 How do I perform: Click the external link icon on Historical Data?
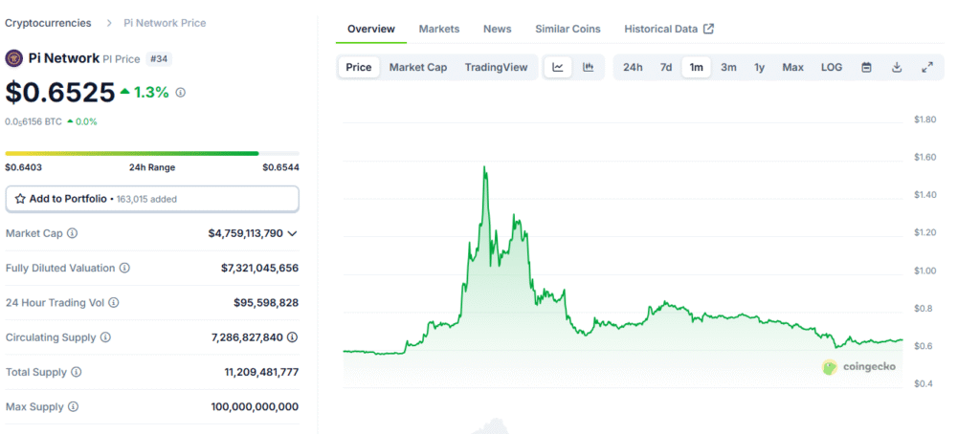click(709, 29)
